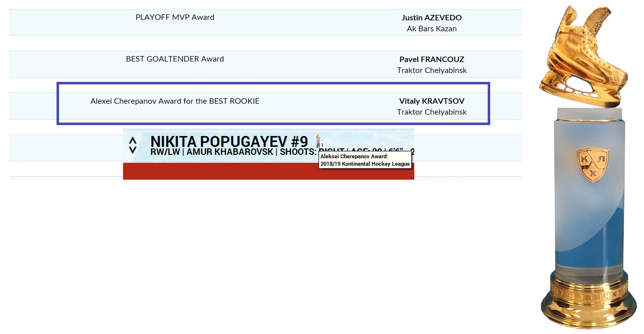Open Justin AZEVEDO player link

coord(431,17)
